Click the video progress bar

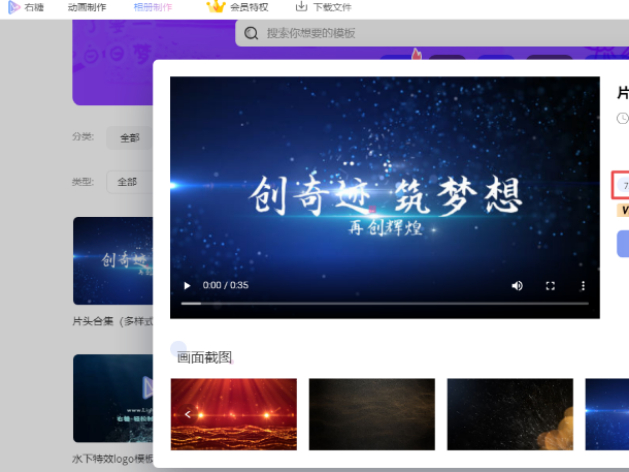point(385,304)
